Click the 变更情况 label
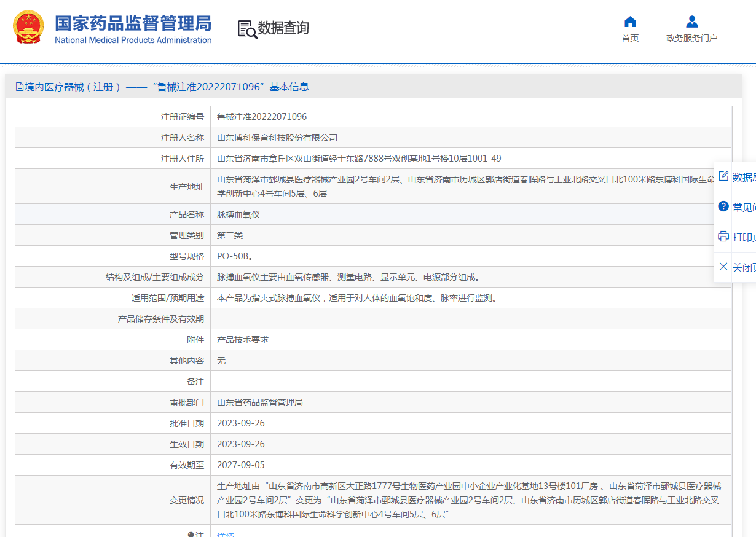 click(x=187, y=500)
